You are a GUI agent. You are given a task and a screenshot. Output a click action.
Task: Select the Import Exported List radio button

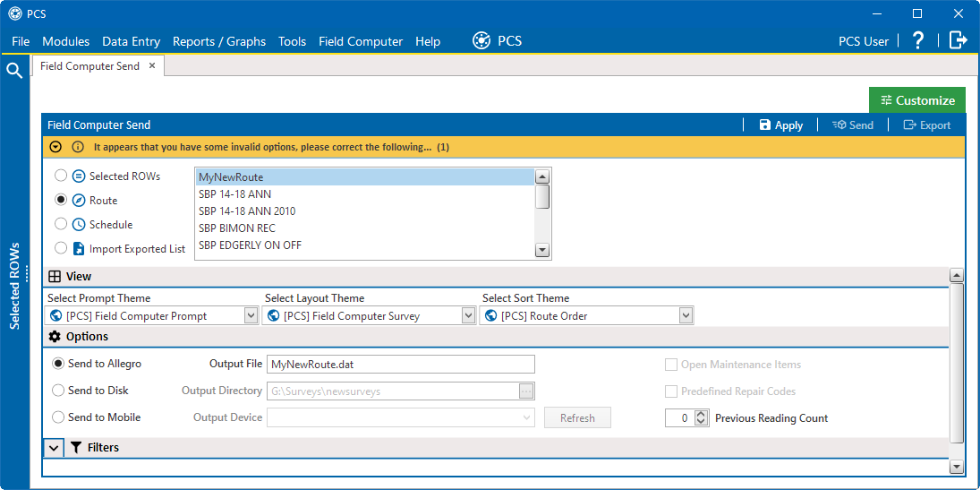61,248
